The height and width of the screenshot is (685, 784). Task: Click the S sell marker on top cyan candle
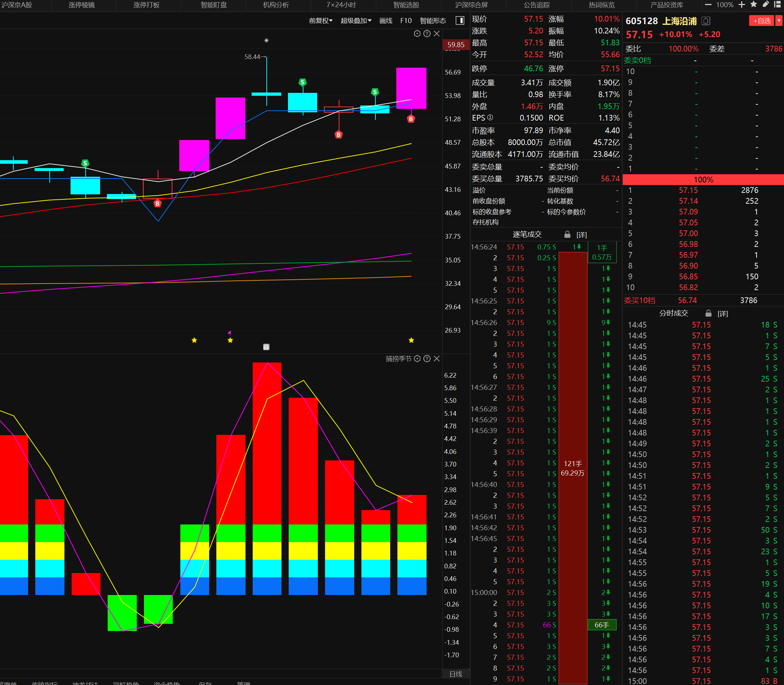pyautogui.click(x=302, y=82)
